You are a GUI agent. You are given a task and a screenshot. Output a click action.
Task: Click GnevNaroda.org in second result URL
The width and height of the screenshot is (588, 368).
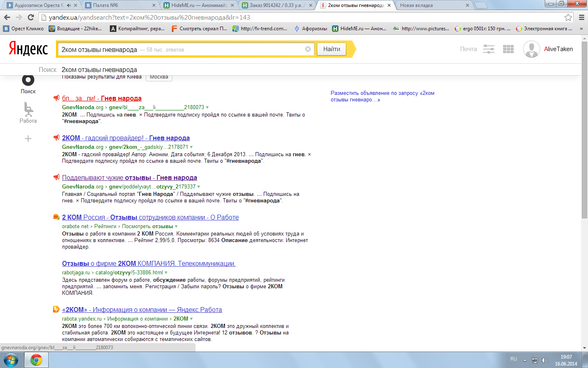82,147
